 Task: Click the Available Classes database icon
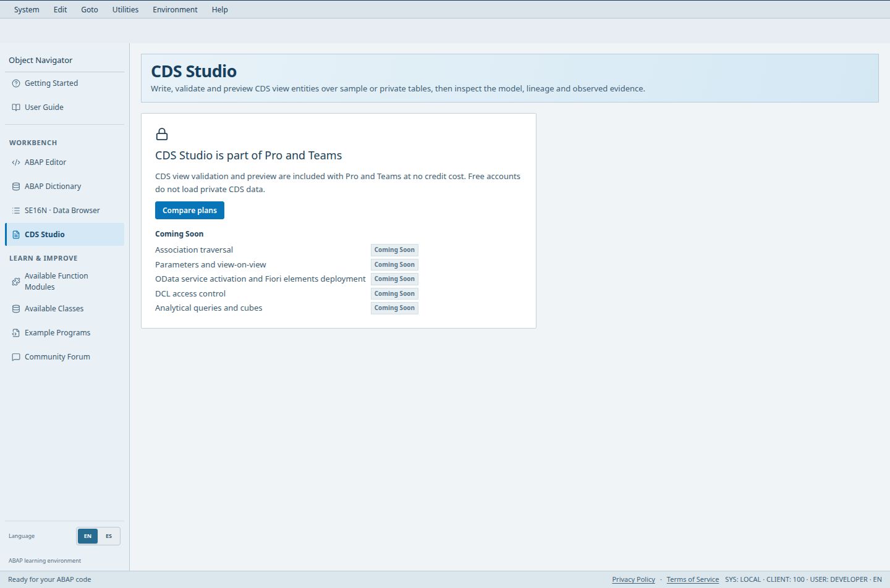(x=16, y=309)
